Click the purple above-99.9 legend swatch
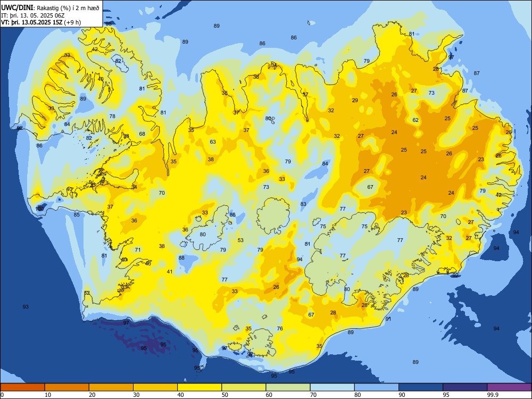Image resolution: width=532 pixels, height=399 pixels. pyautogui.click(x=509, y=387)
